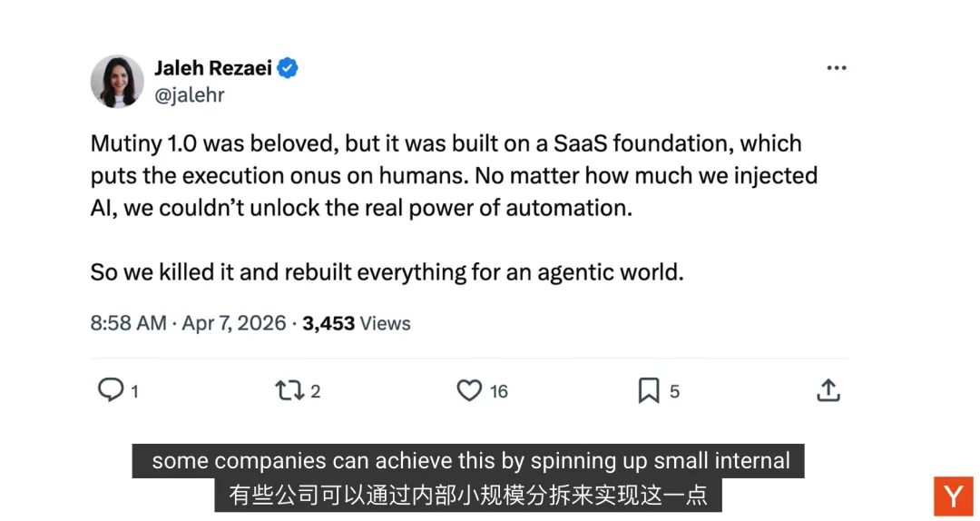Click the sentence 'So we killed it'
Viewport: 980px width, 521px height.
tap(387, 271)
